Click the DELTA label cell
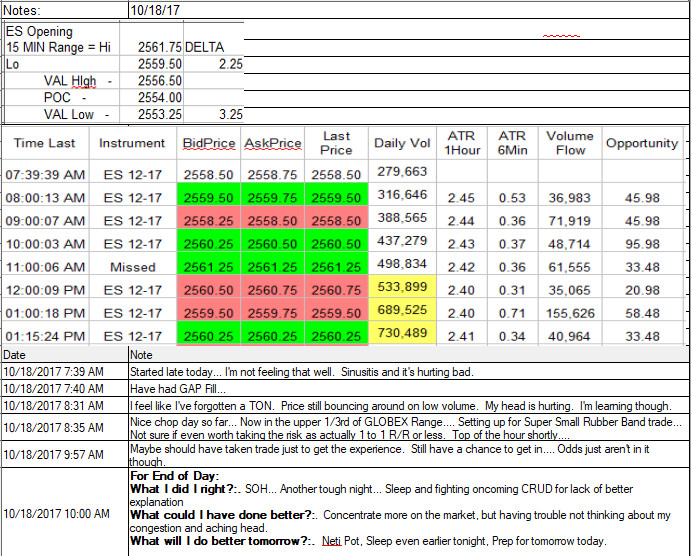 204,47
